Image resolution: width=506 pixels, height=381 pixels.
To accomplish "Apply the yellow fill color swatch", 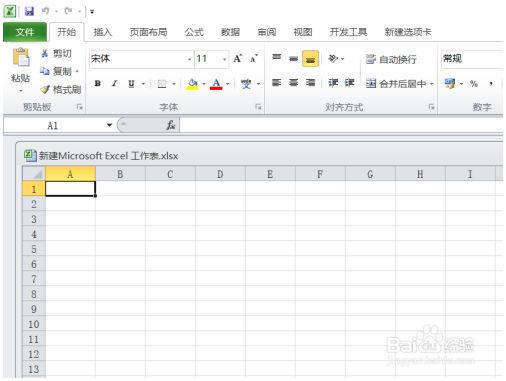I will [192, 84].
